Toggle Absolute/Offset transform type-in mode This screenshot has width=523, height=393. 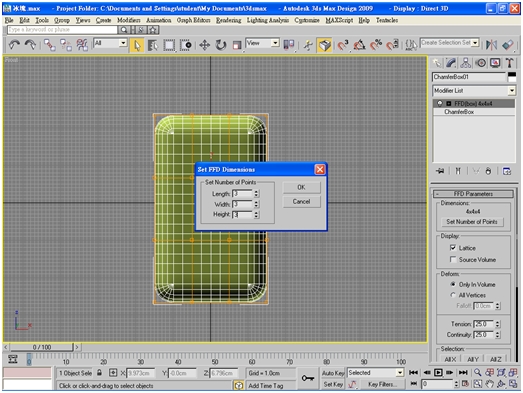pyautogui.click(x=113, y=373)
